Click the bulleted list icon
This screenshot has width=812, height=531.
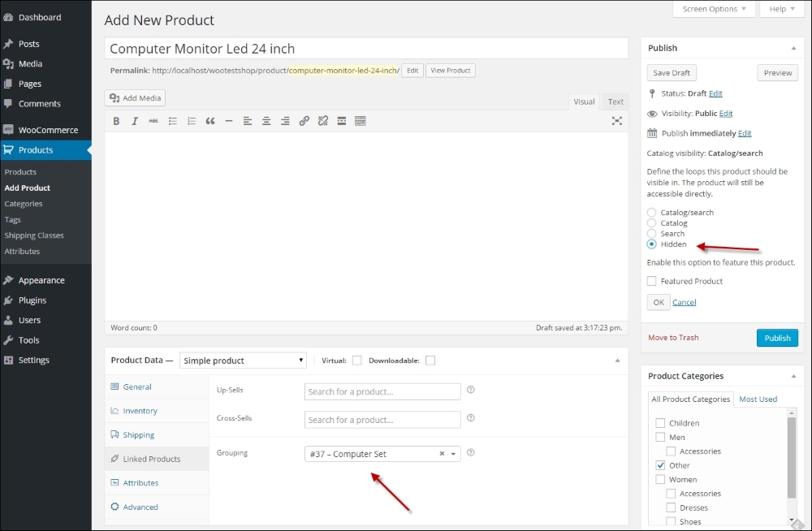(172, 121)
